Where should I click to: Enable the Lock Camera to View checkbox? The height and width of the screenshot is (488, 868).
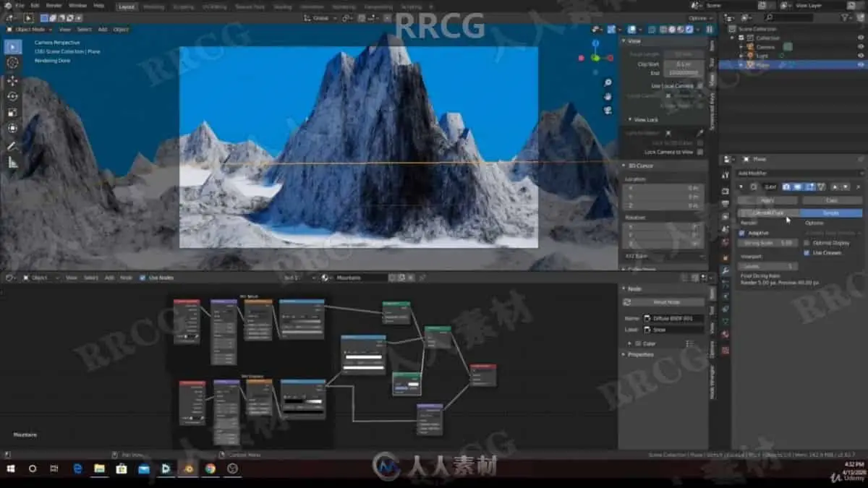tap(700, 152)
